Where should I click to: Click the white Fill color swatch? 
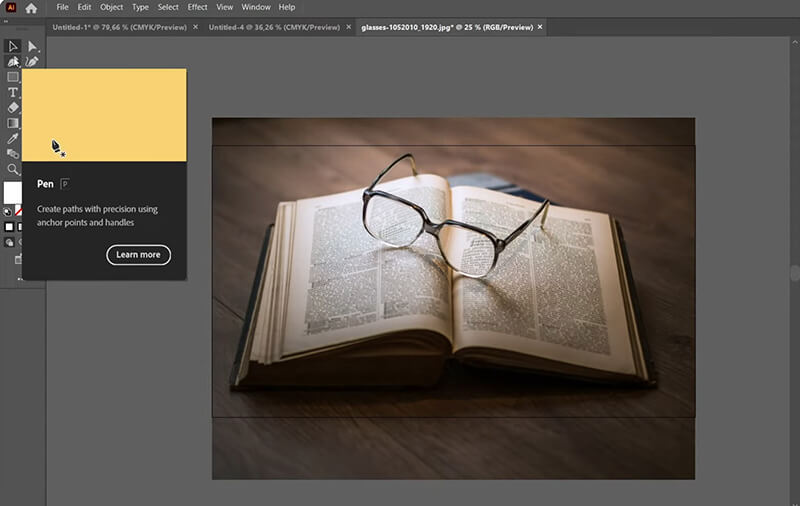[12, 193]
